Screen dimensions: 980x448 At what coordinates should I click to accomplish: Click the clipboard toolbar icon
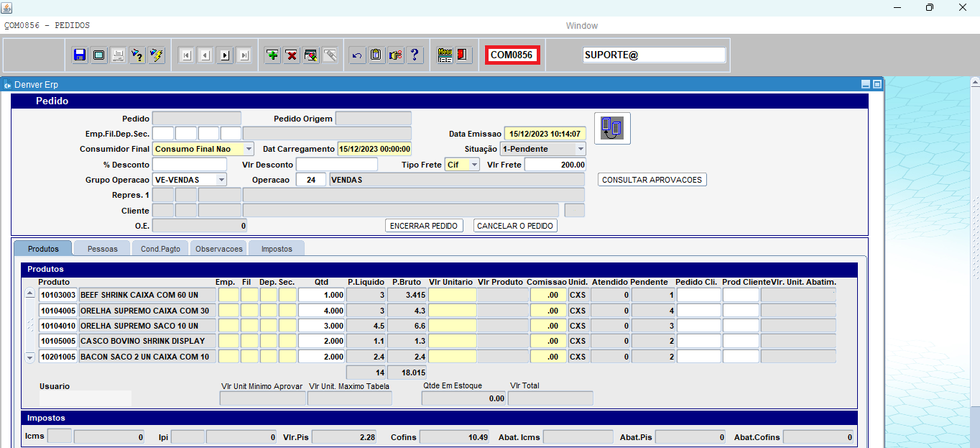[376, 55]
